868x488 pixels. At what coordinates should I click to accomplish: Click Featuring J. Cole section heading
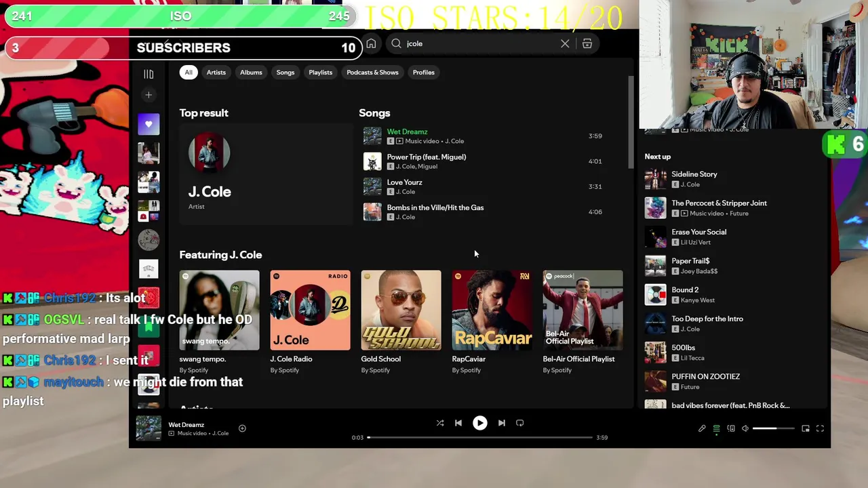pos(220,255)
